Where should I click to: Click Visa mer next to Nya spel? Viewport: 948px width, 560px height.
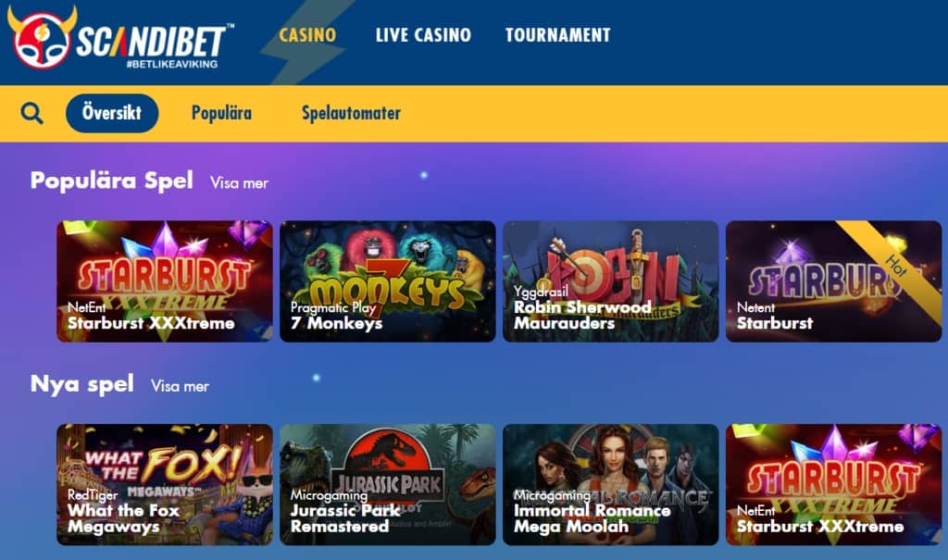coord(181,386)
